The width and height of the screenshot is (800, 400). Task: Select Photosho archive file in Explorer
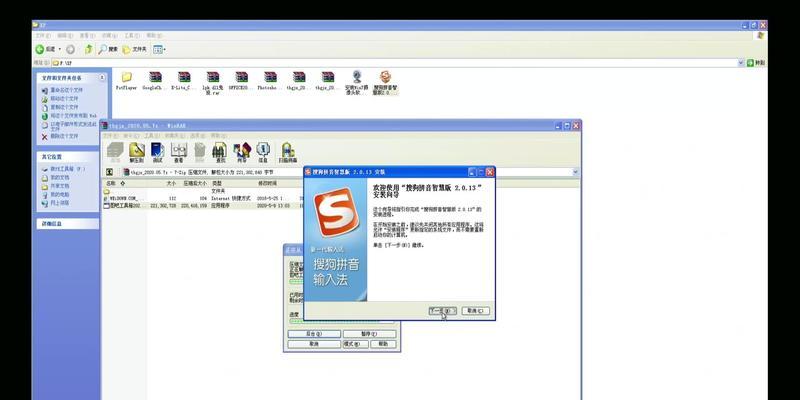[270, 82]
